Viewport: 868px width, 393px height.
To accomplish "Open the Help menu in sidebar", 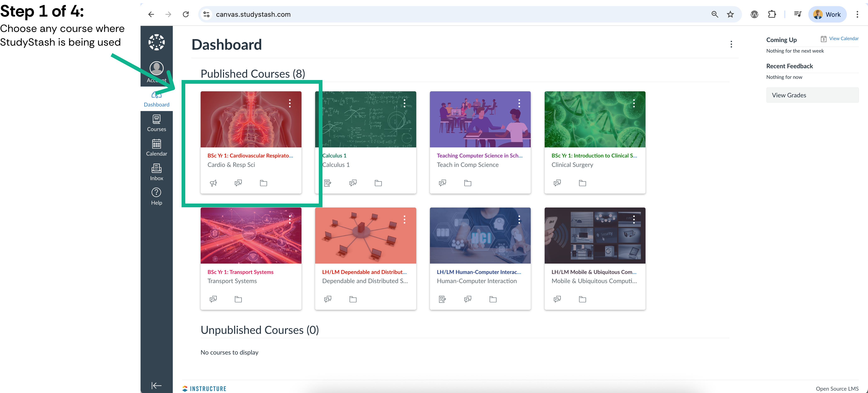I will point(156,197).
